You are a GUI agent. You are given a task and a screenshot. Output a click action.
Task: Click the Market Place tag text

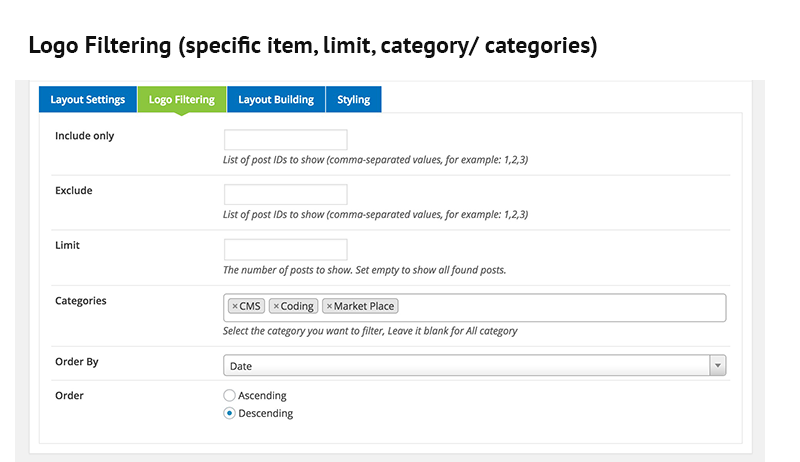click(x=365, y=306)
